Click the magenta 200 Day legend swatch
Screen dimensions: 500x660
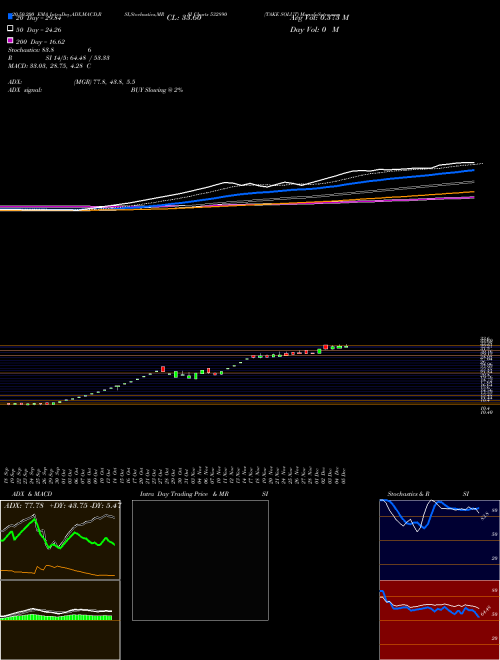pyautogui.click(x=11, y=40)
